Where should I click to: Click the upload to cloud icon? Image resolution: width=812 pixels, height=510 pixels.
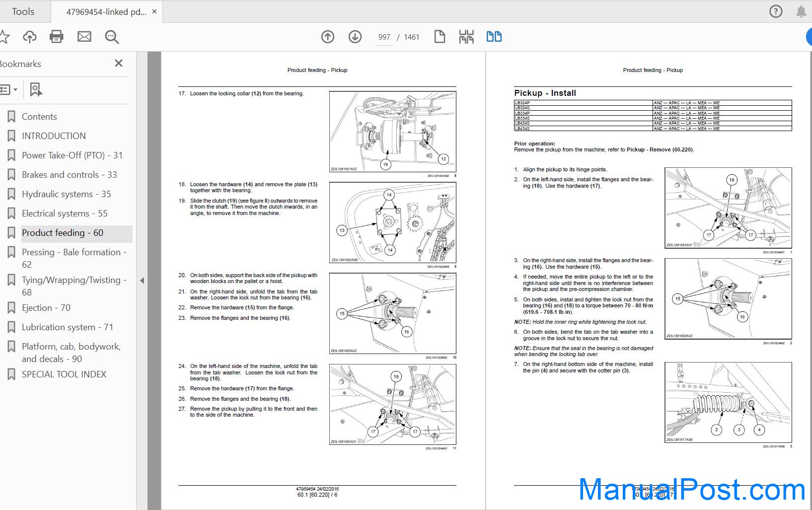pos(30,37)
